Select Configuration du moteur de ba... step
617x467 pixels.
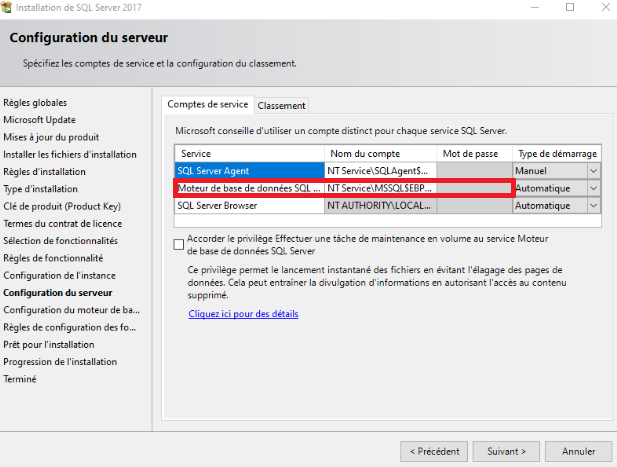(x=72, y=310)
